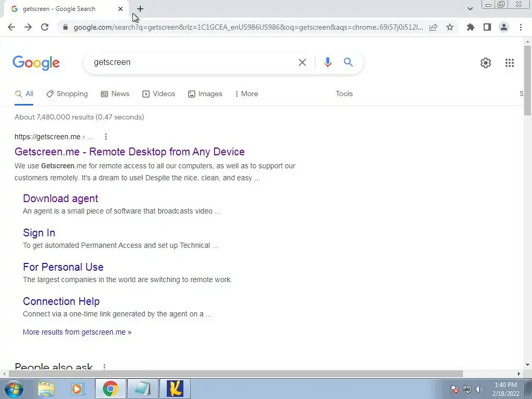The height and width of the screenshot is (399, 532).
Task: Launch Windows Media Player from the taskbar
Action: click(x=78, y=389)
